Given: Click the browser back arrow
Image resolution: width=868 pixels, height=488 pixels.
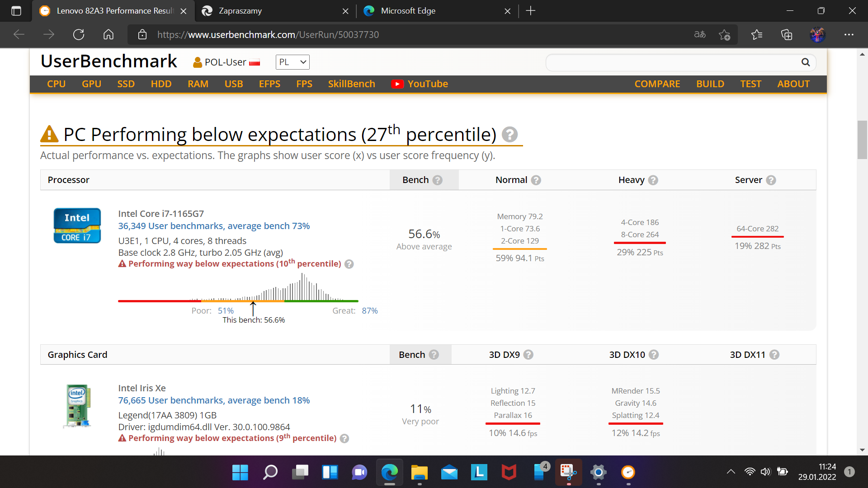Looking at the screenshot, I should point(19,35).
